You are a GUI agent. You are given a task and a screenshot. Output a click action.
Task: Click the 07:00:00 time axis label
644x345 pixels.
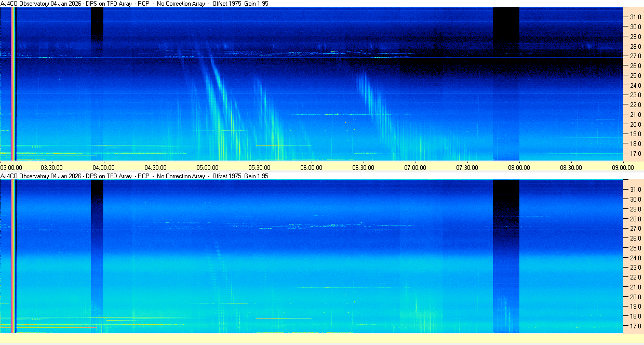(x=415, y=167)
